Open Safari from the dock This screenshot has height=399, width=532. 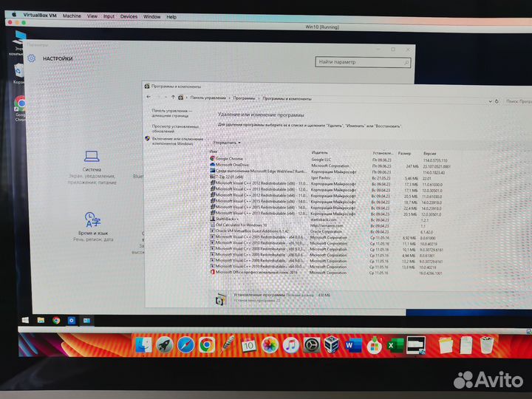[x=185, y=345]
